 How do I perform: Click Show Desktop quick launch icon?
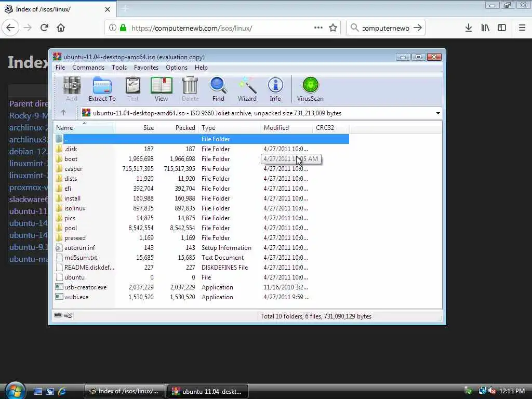(37, 392)
